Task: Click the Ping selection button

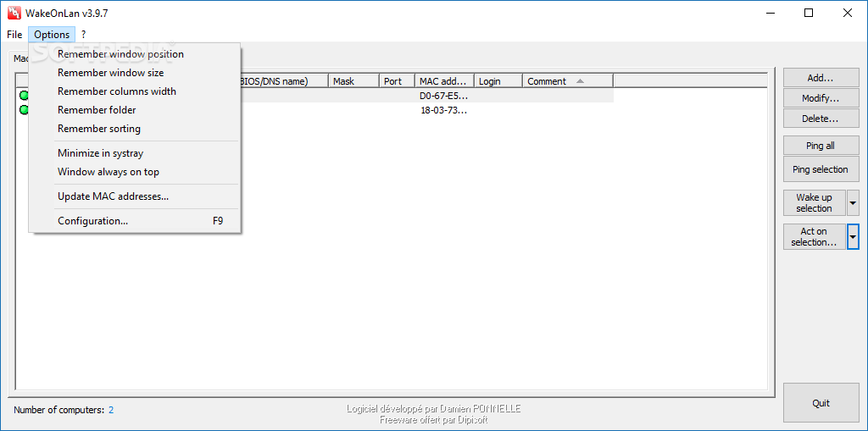Action: pyautogui.click(x=821, y=169)
